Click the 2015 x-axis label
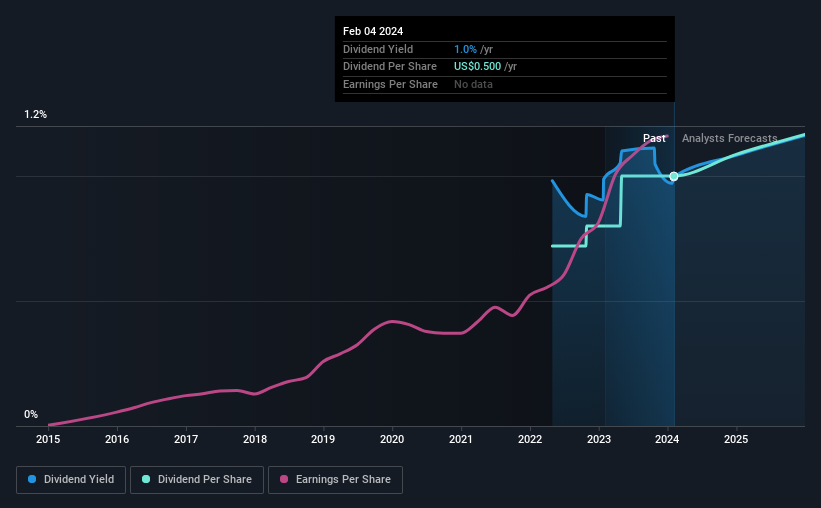Screen dimensions: 821x508 pyautogui.click(x=48, y=439)
